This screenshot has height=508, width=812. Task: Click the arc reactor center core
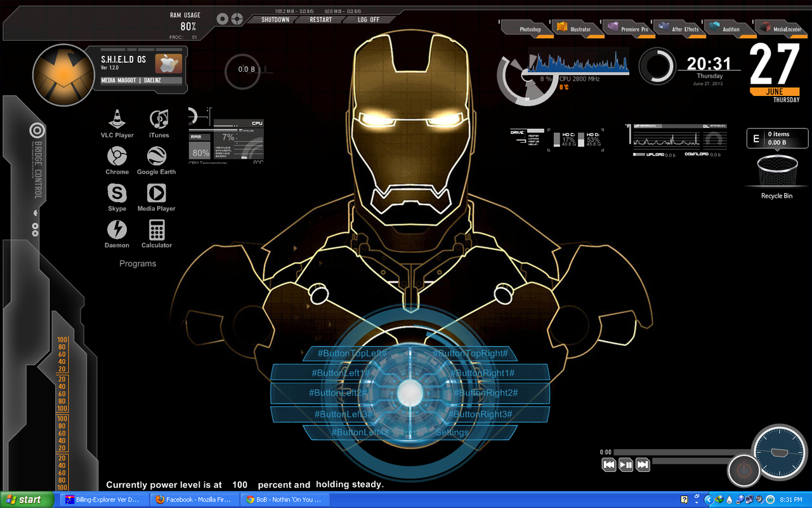point(409,393)
